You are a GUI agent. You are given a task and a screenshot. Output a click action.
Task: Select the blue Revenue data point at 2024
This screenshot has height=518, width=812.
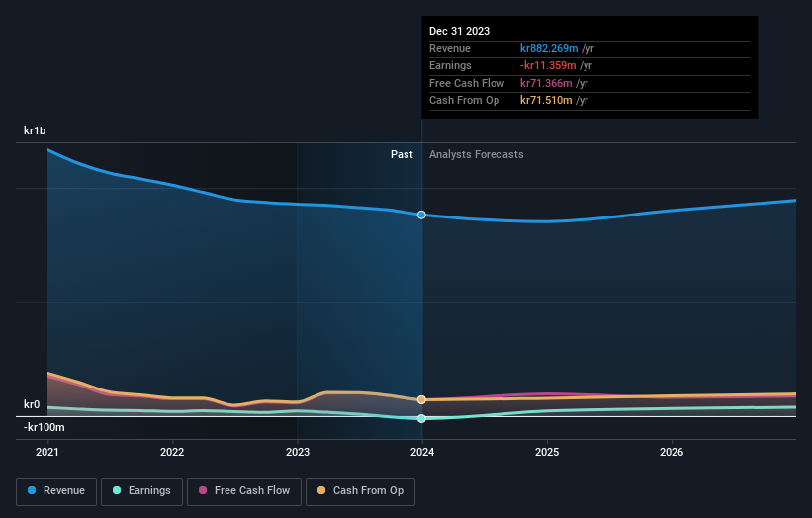421,215
